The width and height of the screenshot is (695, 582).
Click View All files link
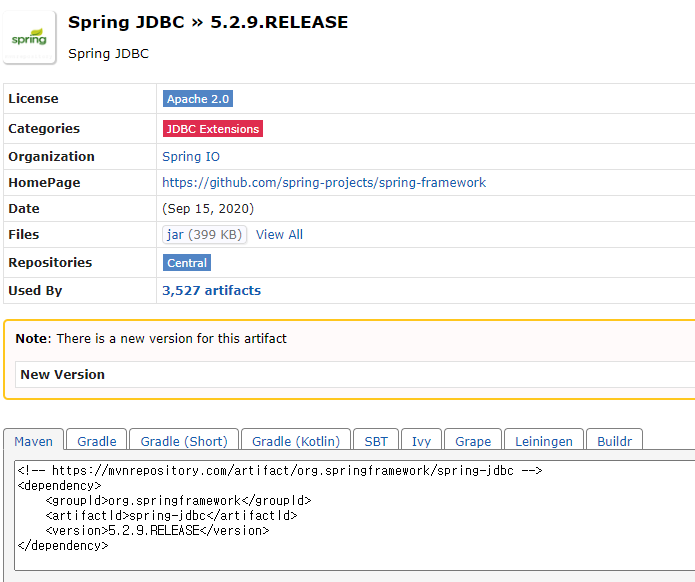click(279, 234)
